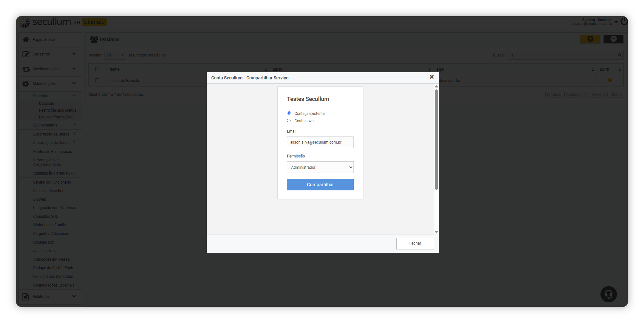Image resolution: width=644 pixels, height=323 pixels.
Task: Open the headset support chat icon
Action: [x=609, y=294]
